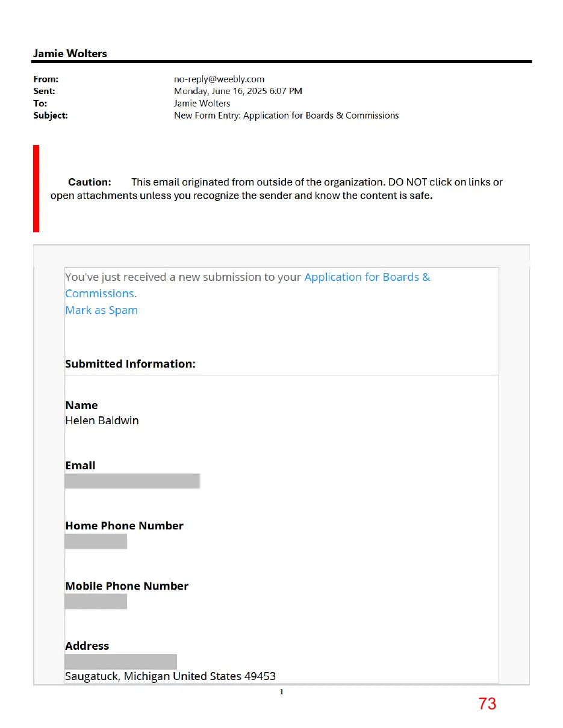Click the redacted mobile phone box
563x728 pixels.
pos(96,601)
